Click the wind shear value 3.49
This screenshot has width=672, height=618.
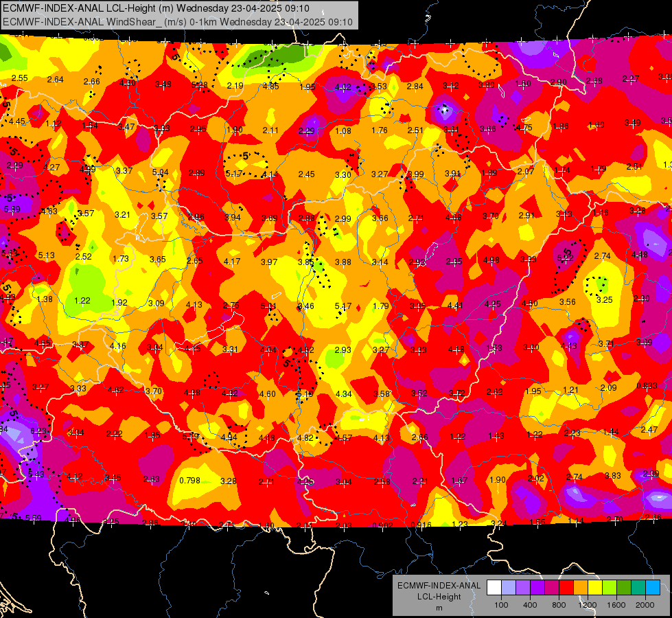(633, 123)
